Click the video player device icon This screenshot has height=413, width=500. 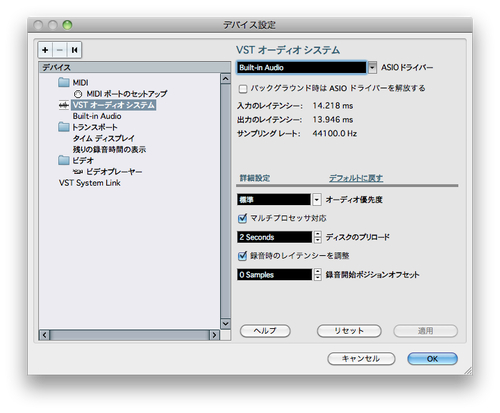coord(78,172)
